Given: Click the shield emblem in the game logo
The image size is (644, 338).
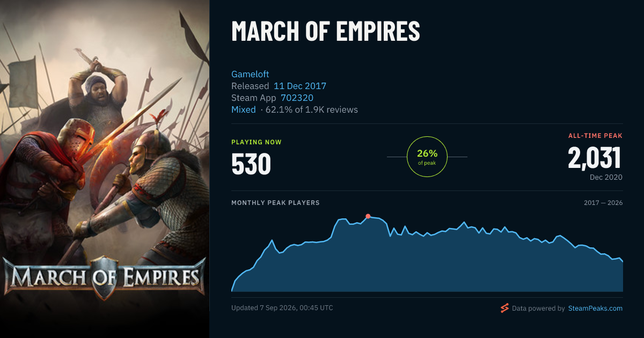Looking at the screenshot, I should pos(104,277).
